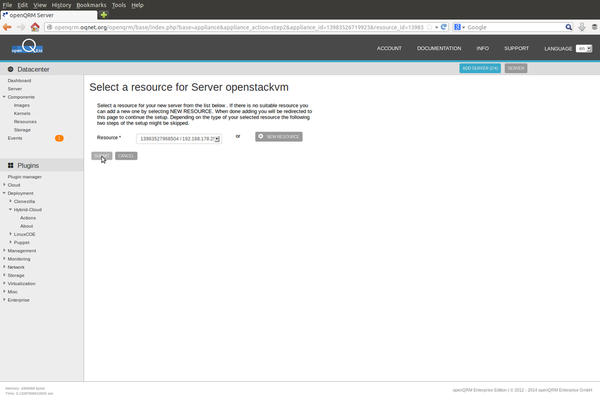This screenshot has height=397, width=600.
Task: Reload the page with refresh icon
Action: click(443, 27)
